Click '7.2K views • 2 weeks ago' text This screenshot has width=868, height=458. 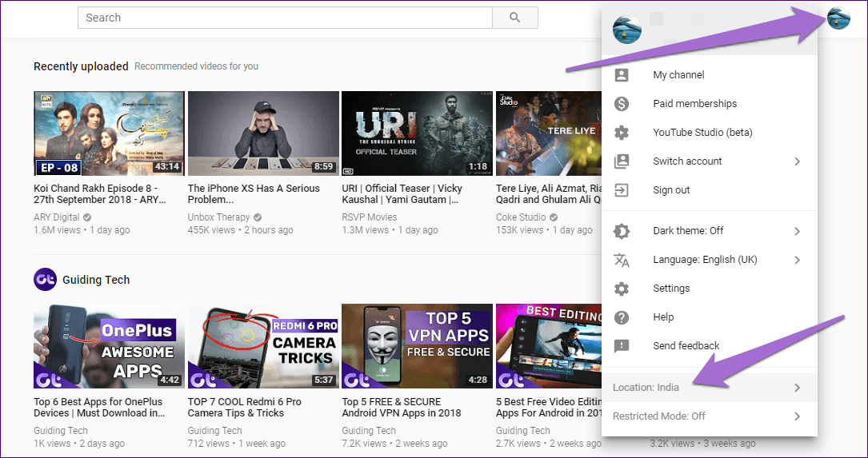(394, 443)
